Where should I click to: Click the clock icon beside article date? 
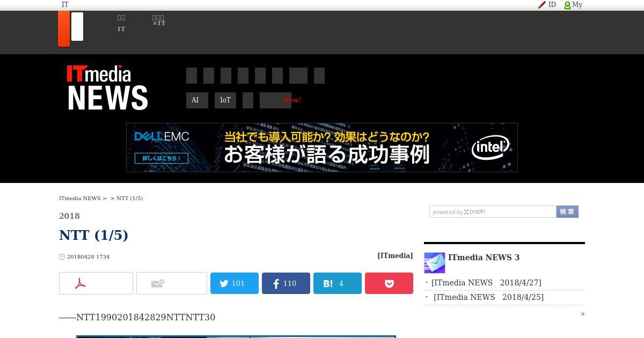pyautogui.click(x=62, y=257)
